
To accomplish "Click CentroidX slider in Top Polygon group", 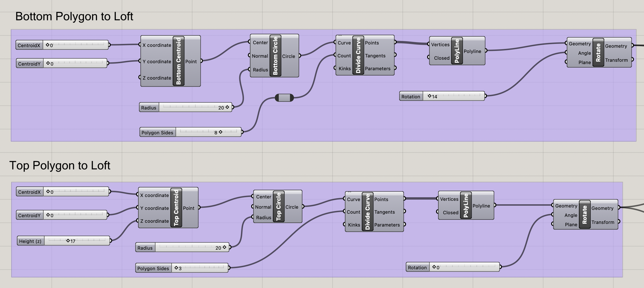I will (63, 192).
